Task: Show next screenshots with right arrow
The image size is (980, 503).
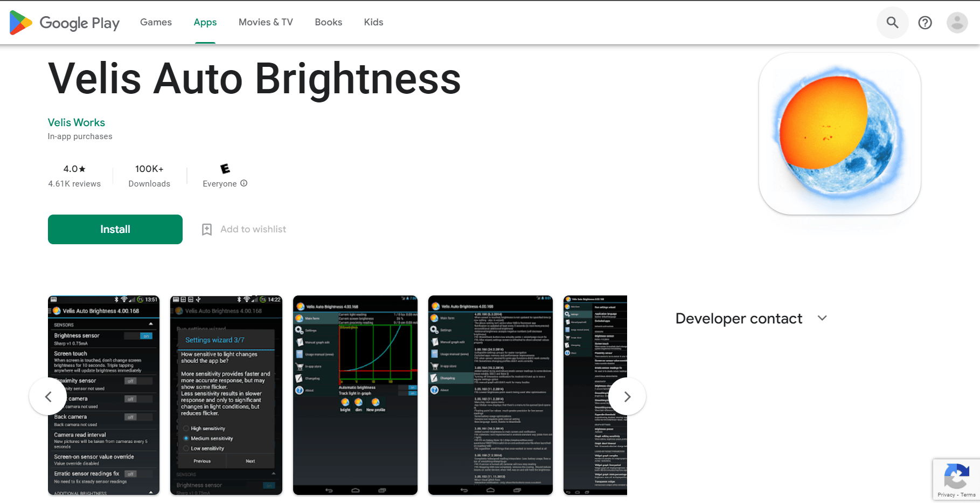Action: coord(627,396)
